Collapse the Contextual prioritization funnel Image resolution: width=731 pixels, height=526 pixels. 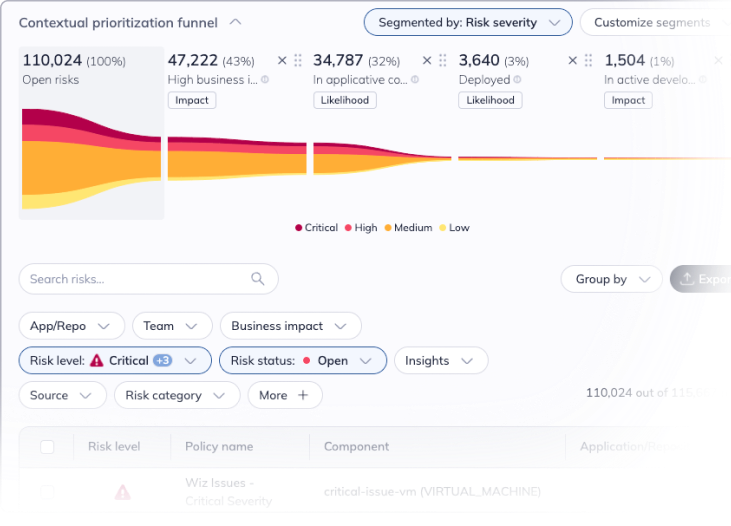click(235, 22)
